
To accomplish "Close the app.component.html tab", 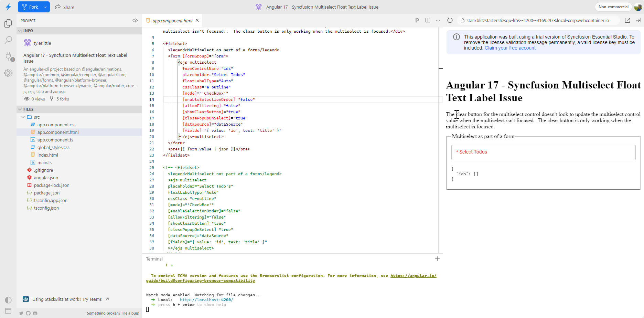I will pyautogui.click(x=197, y=20).
